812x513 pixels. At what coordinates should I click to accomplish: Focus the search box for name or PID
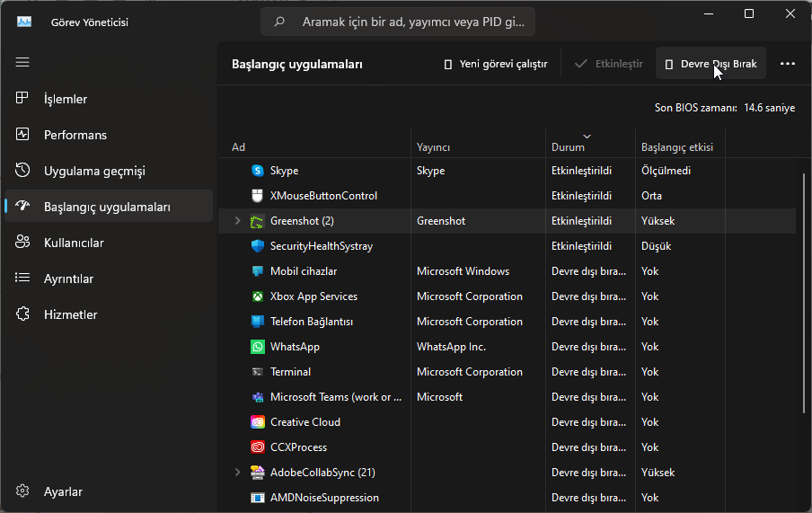click(x=398, y=22)
